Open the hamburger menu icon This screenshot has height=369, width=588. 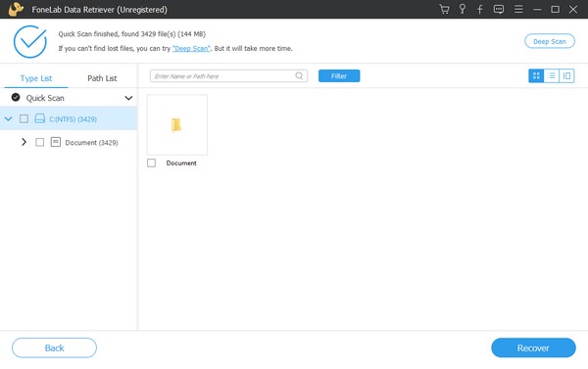coord(518,9)
